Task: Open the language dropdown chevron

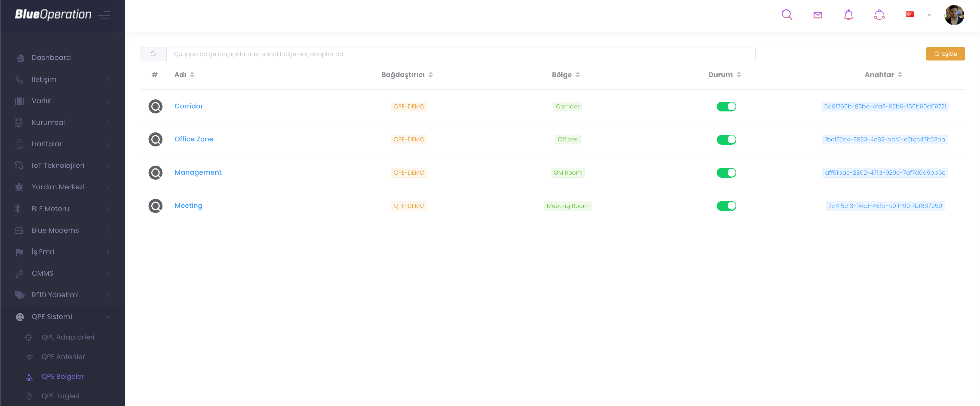Action: click(x=929, y=15)
